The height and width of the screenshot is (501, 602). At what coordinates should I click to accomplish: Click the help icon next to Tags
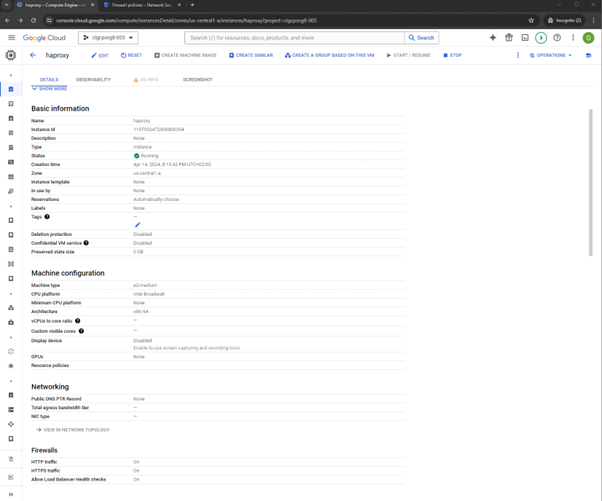pos(47,217)
